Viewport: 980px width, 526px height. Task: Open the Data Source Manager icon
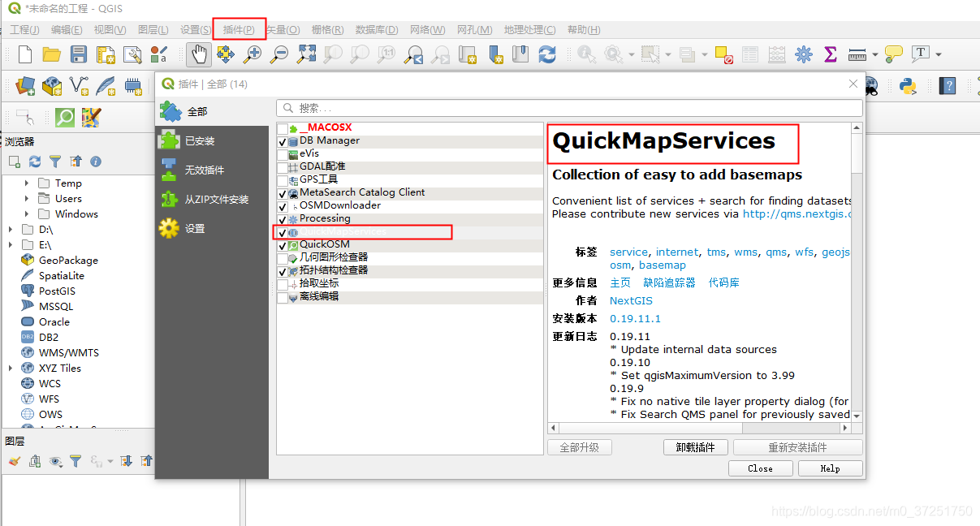click(x=25, y=85)
